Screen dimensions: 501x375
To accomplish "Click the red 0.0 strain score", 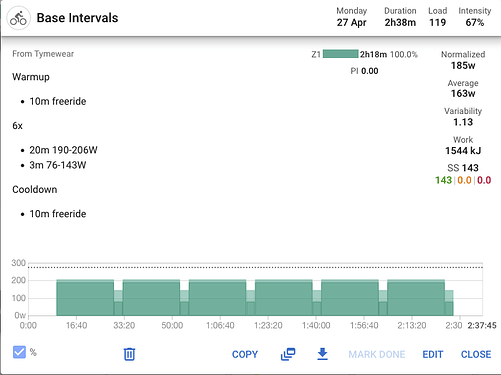I will pyautogui.click(x=484, y=180).
